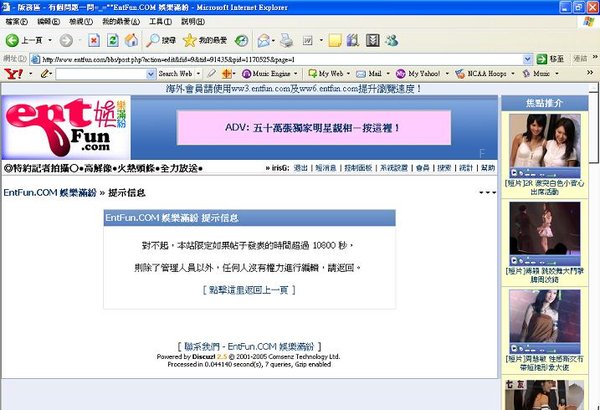The image size is (600, 410).
Task: Click the Yahoo! toolbar logo
Action: coord(13,74)
